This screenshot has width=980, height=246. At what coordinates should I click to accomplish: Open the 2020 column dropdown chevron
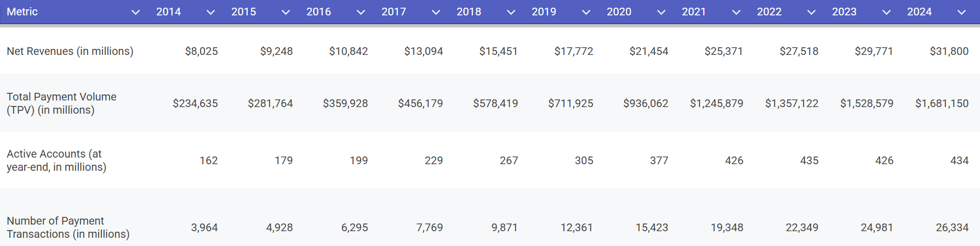(x=661, y=12)
